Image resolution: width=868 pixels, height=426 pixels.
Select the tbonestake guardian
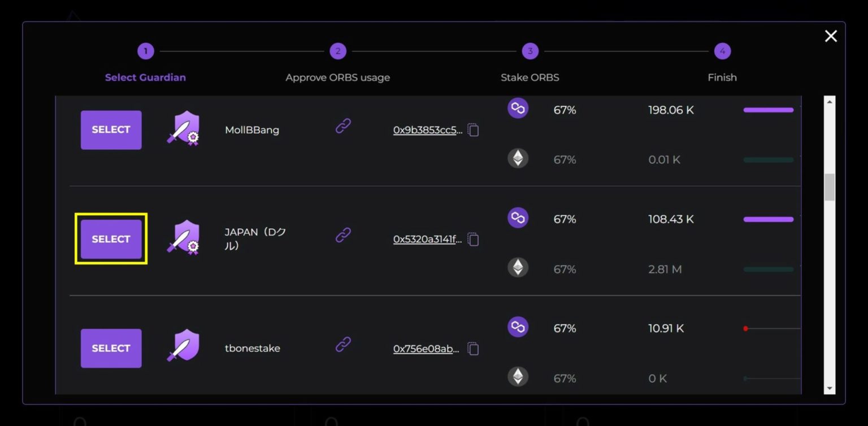pyautogui.click(x=111, y=348)
